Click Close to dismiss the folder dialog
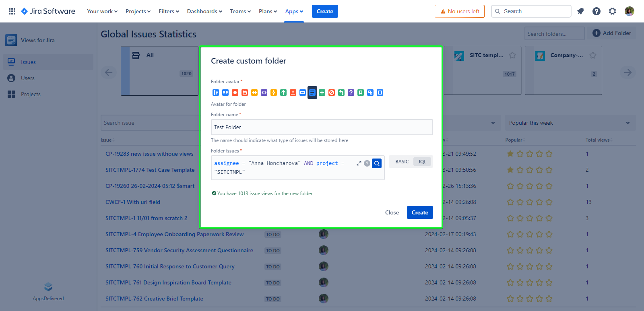The image size is (644, 311). [392, 212]
